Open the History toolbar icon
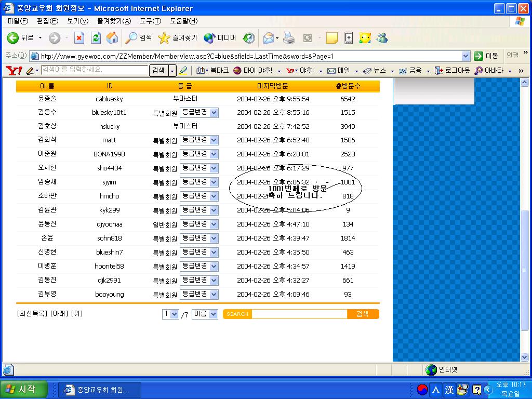Image resolution: width=532 pixels, height=399 pixels. (249, 38)
